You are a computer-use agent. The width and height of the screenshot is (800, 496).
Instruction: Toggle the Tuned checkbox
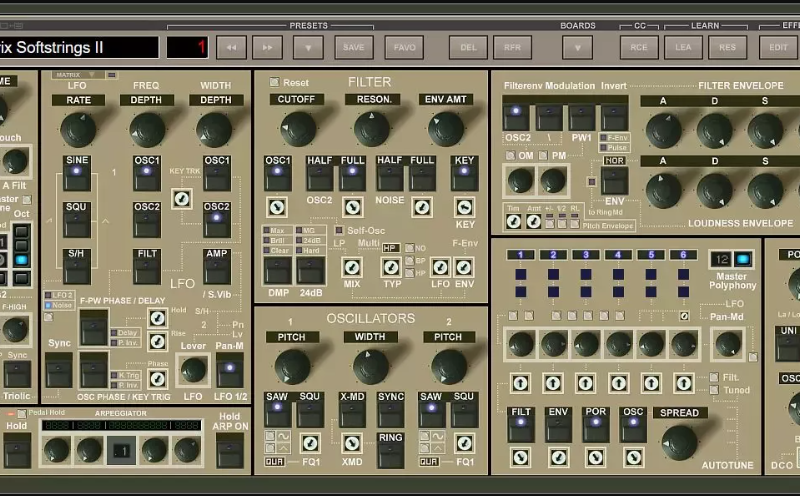tap(714, 390)
